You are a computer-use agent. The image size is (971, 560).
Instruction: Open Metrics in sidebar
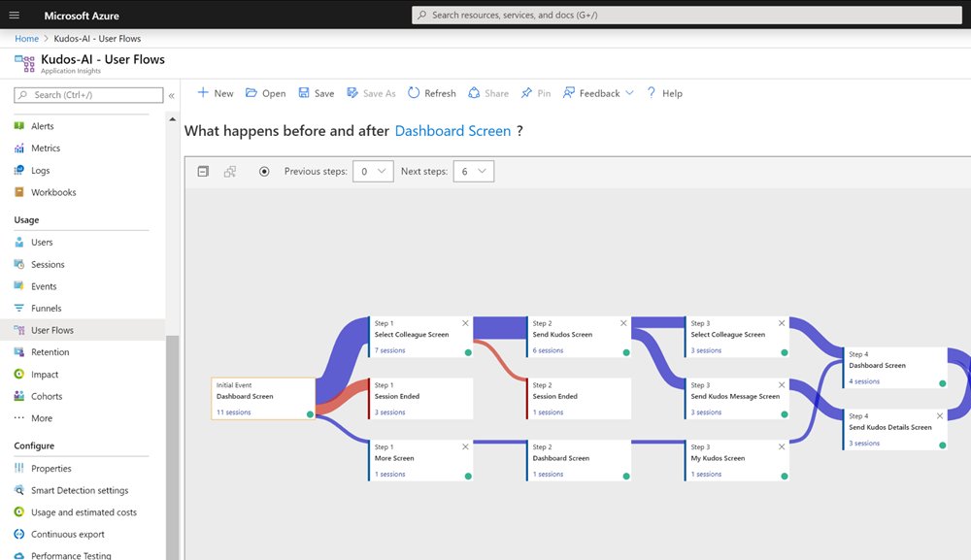pos(46,148)
